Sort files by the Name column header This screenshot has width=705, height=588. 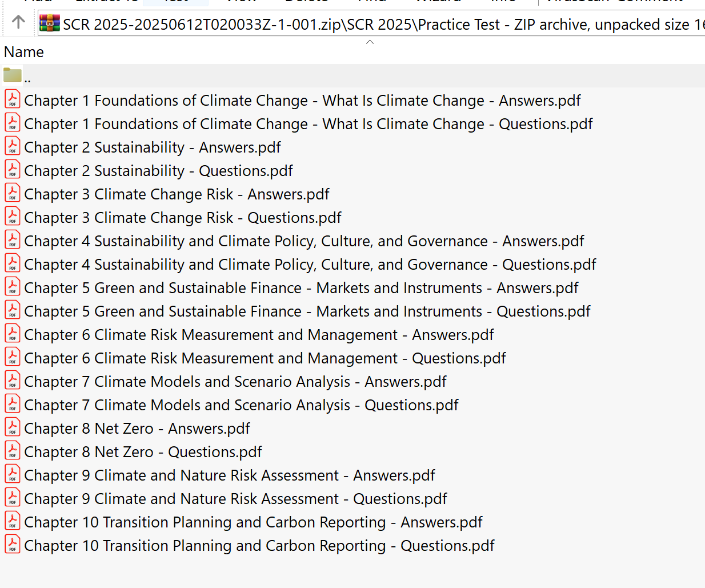click(24, 52)
